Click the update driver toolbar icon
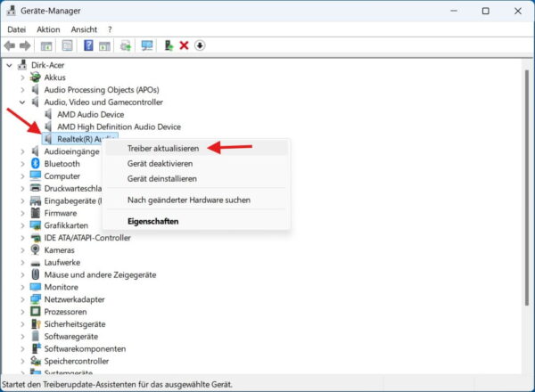 169,45
